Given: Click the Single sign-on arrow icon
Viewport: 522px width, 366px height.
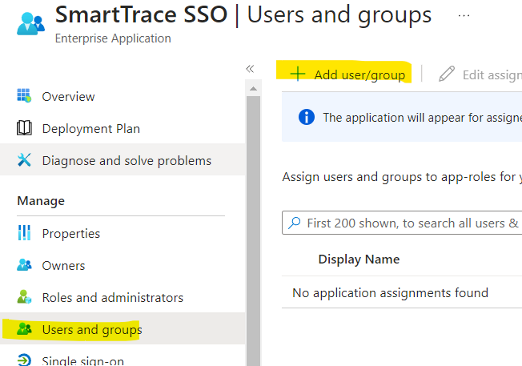Looking at the screenshot, I should click(24, 360).
